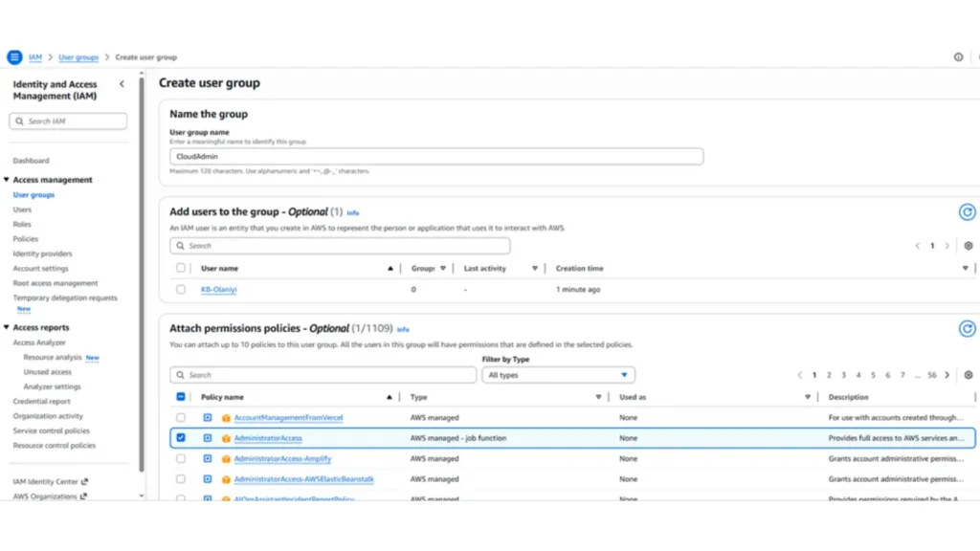Click the orange policy icon beside AdministratorAccess-Amplify

click(x=226, y=459)
